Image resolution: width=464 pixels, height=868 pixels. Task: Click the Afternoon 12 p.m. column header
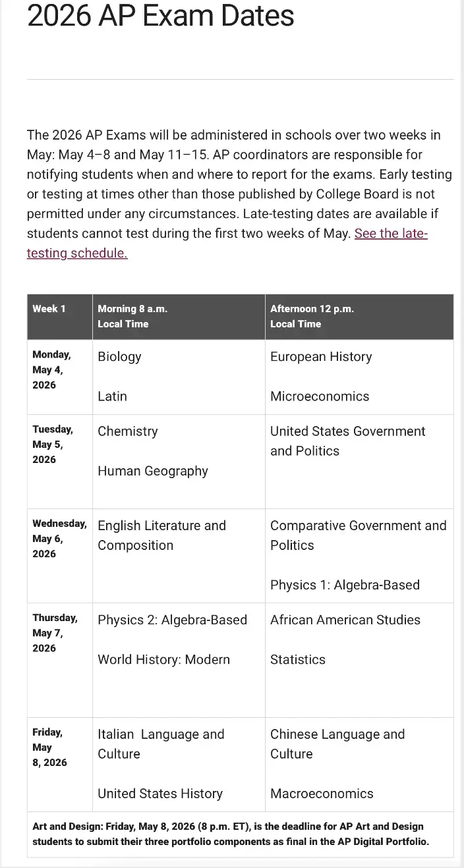pyautogui.click(x=312, y=316)
